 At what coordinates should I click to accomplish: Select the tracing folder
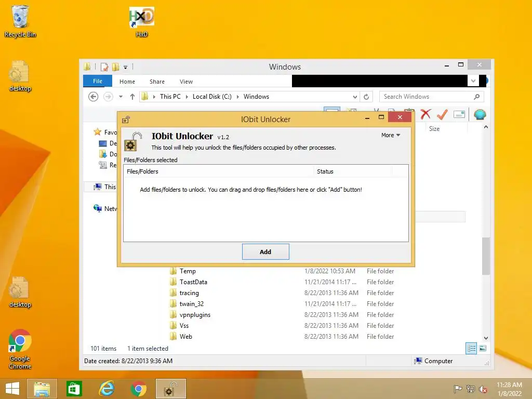(x=189, y=293)
